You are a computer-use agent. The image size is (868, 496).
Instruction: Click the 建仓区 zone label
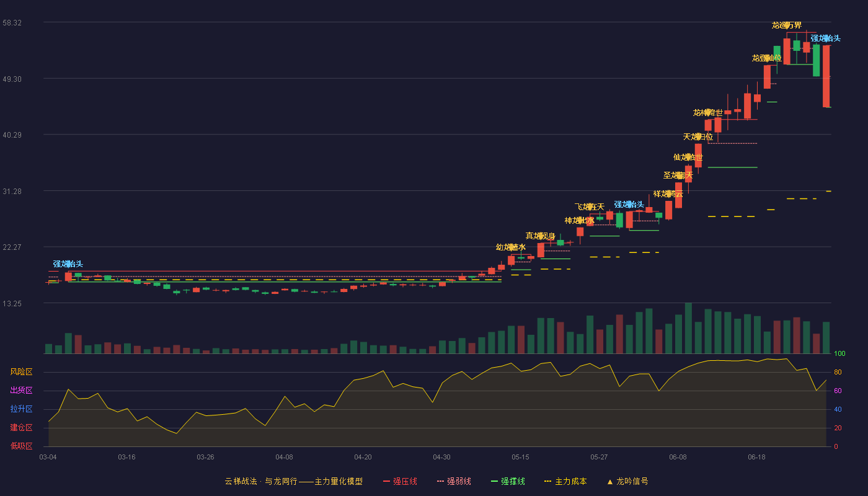click(22, 428)
